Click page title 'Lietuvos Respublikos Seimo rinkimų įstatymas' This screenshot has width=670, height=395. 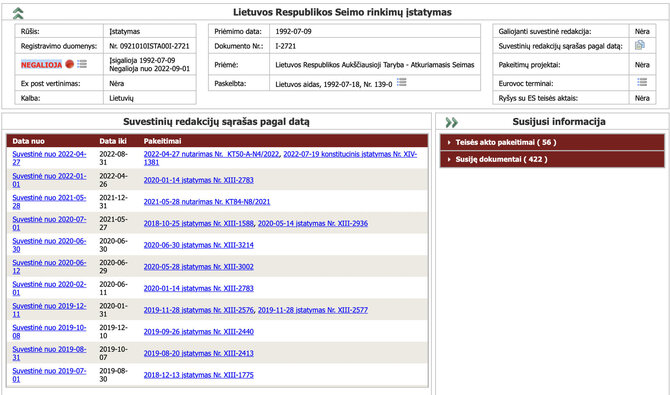tap(342, 12)
